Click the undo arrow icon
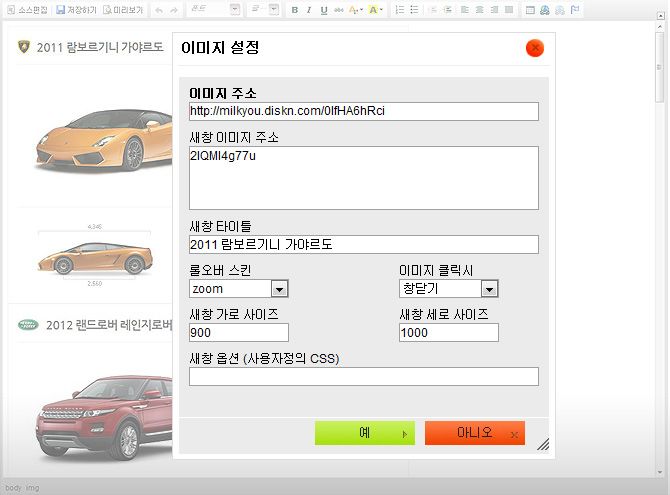Image resolution: width=670 pixels, height=495 pixels. point(159,10)
